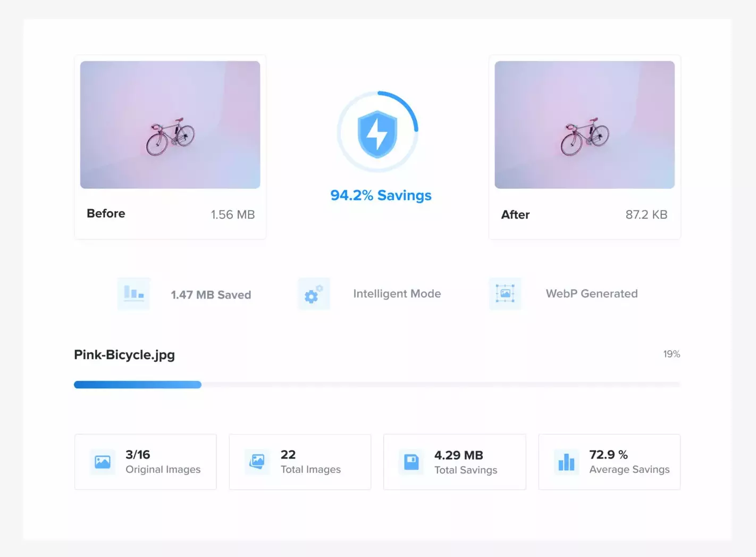
Task: Click the Intelligent Mode label
Action: 397,294
